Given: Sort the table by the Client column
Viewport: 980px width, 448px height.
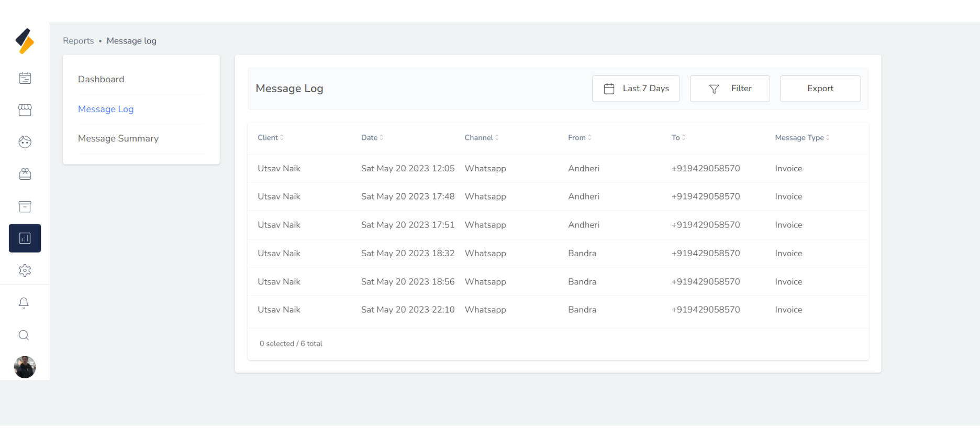Looking at the screenshot, I should pyautogui.click(x=271, y=138).
